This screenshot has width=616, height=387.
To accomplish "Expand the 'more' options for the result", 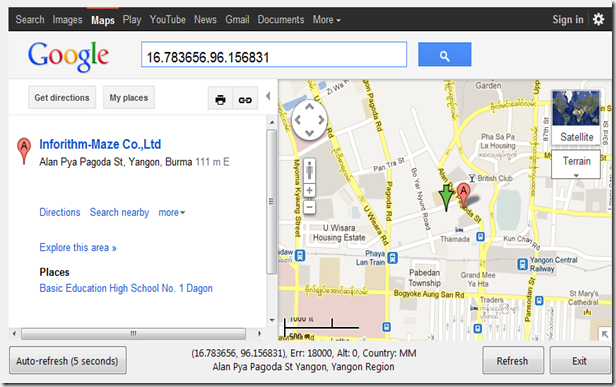I will (x=172, y=213).
